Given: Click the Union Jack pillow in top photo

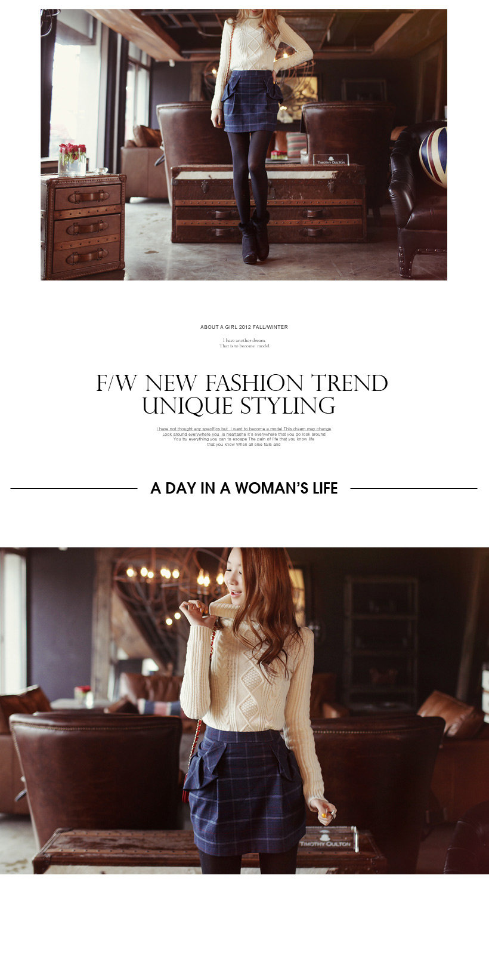Looking at the screenshot, I should pos(434,156).
